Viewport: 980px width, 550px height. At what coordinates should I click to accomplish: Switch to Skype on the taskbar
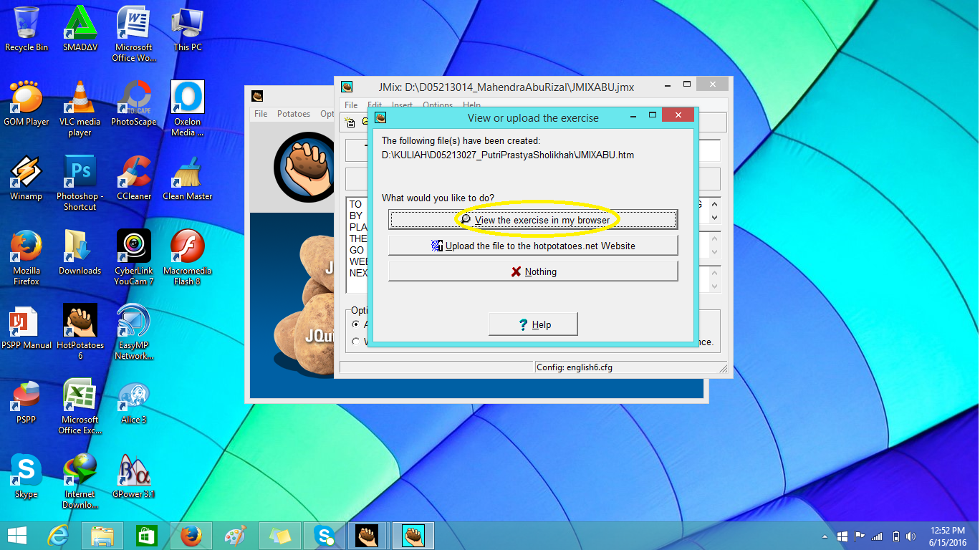[325, 536]
